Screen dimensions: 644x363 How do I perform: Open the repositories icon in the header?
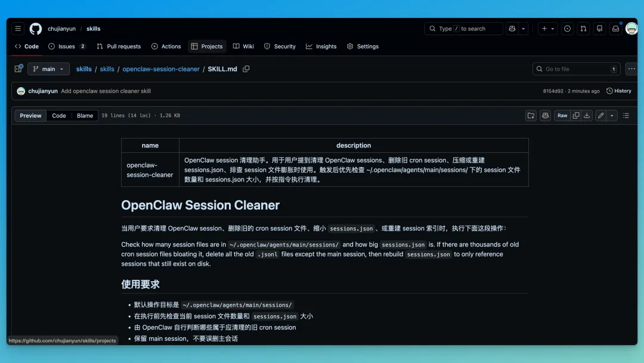point(600,29)
